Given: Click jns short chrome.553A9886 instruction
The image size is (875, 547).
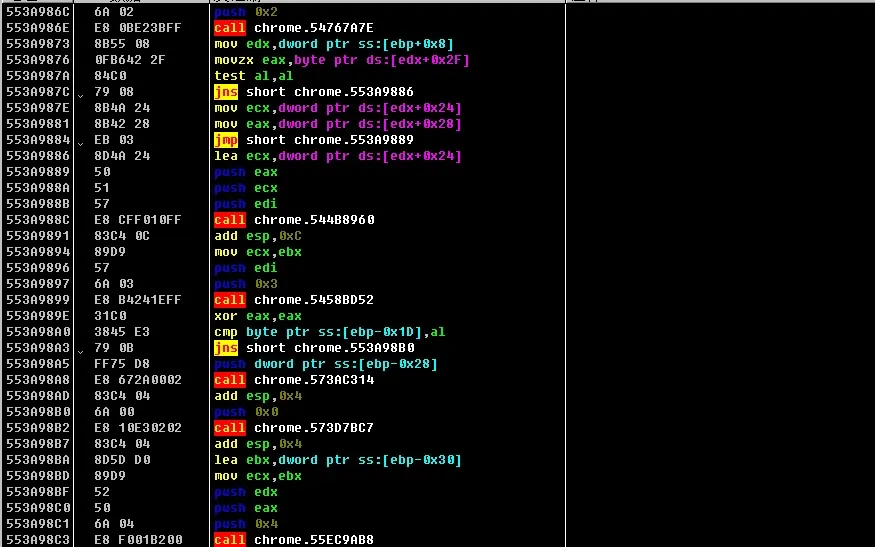Looking at the screenshot, I should (314, 92).
